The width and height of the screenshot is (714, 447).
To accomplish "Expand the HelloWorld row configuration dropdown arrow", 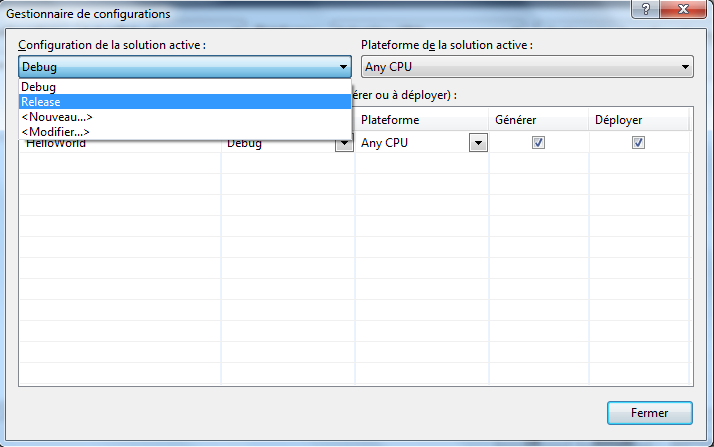I will click(343, 144).
